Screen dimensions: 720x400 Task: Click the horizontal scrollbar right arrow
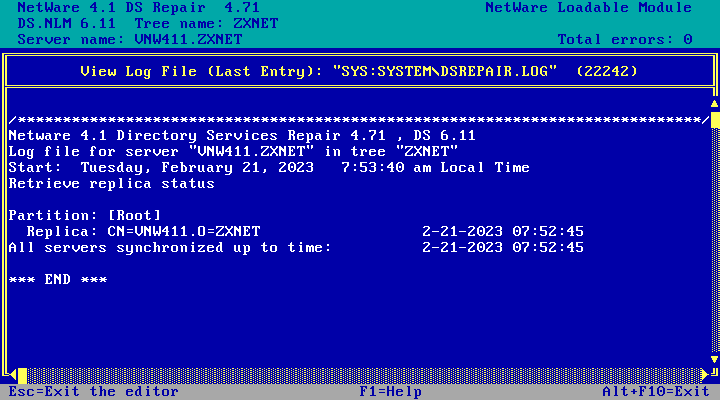(705, 375)
